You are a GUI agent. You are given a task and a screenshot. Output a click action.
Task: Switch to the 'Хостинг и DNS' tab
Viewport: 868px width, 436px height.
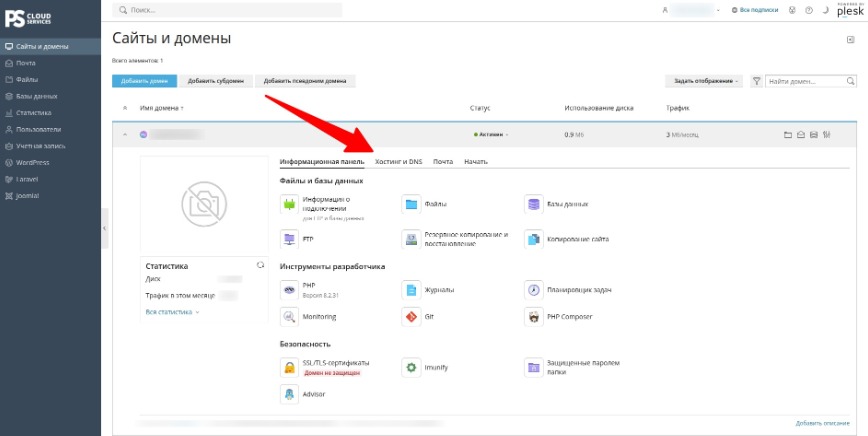click(398, 162)
